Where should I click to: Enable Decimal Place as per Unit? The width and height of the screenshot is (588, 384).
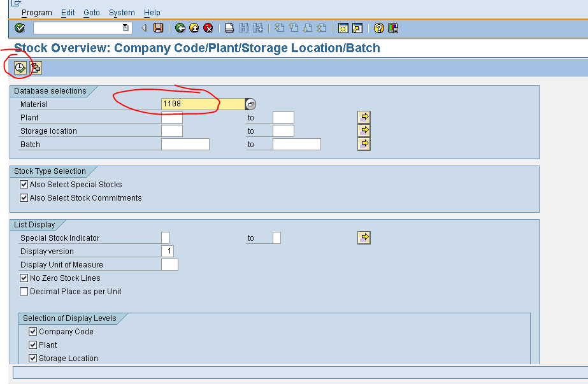pyautogui.click(x=24, y=291)
